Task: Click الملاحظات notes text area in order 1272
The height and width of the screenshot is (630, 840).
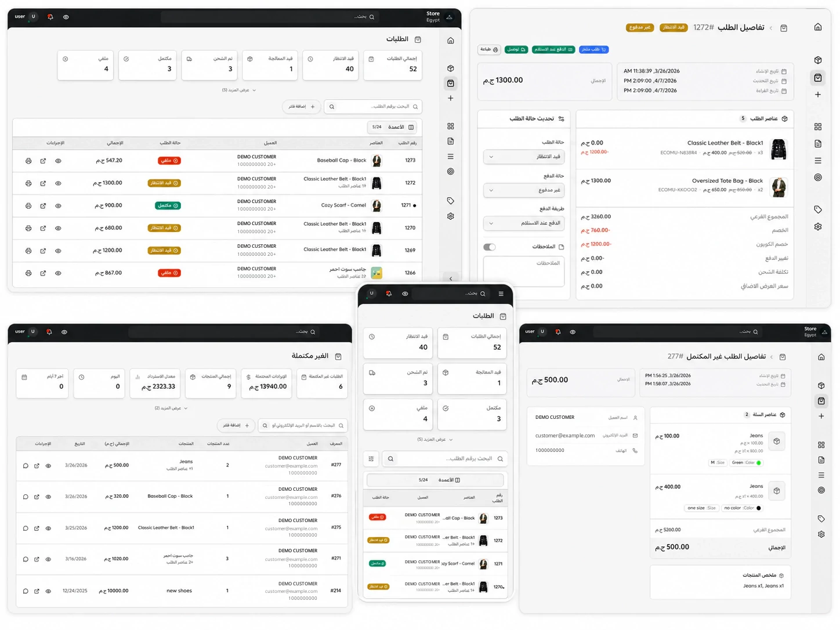Action: pyautogui.click(x=524, y=271)
